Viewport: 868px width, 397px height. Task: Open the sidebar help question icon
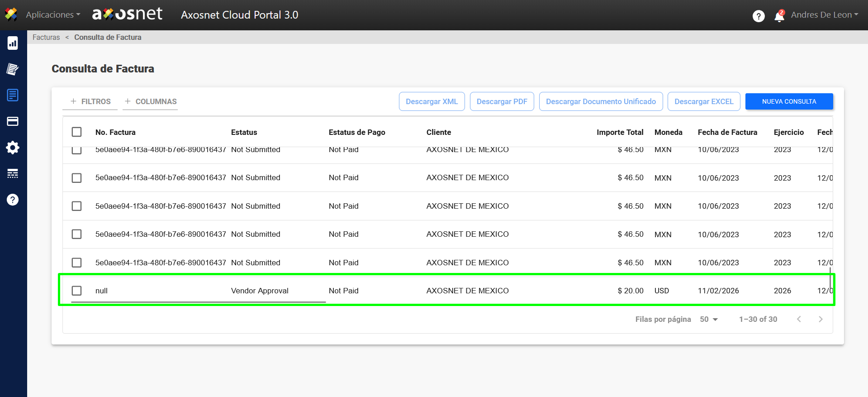tap(13, 200)
